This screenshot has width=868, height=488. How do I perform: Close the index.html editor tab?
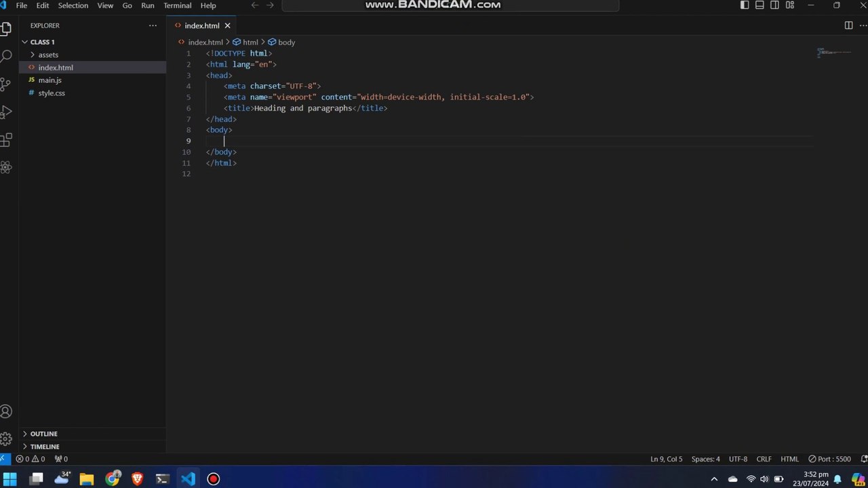tap(228, 26)
